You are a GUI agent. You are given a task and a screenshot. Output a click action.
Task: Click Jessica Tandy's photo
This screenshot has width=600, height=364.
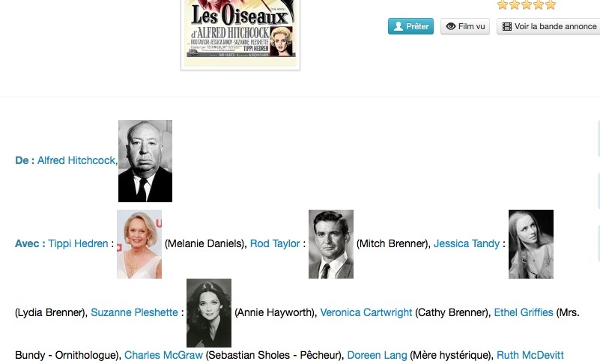(531, 244)
